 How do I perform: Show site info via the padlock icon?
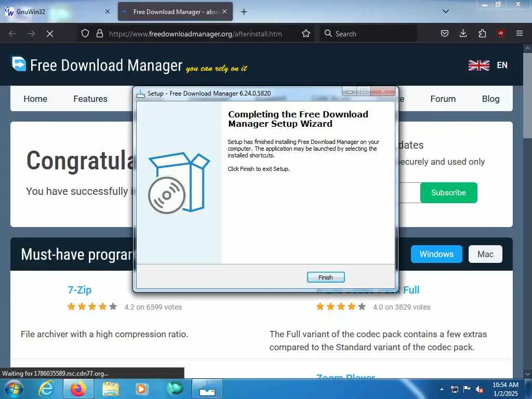click(x=99, y=34)
